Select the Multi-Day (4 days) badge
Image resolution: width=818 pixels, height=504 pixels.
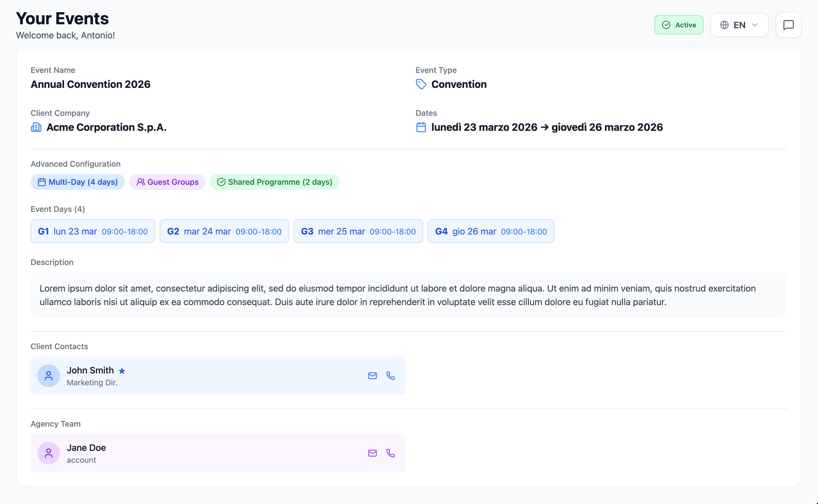coord(78,182)
